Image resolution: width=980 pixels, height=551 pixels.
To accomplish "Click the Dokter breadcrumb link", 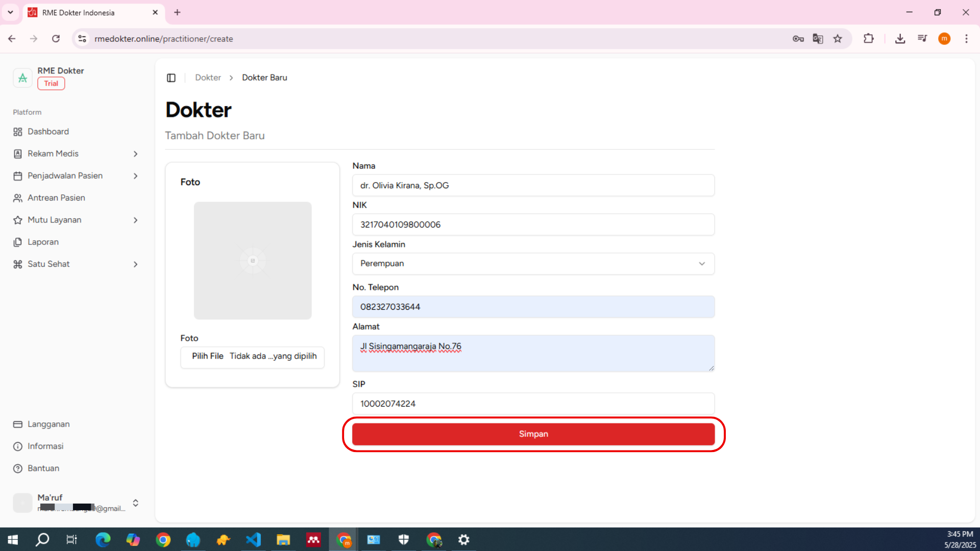I will [x=208, y=78].
